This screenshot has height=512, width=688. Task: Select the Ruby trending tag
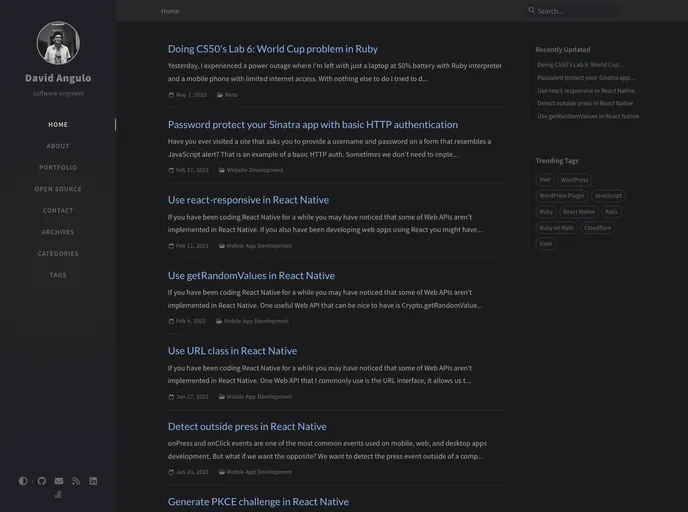click(546, 212)
